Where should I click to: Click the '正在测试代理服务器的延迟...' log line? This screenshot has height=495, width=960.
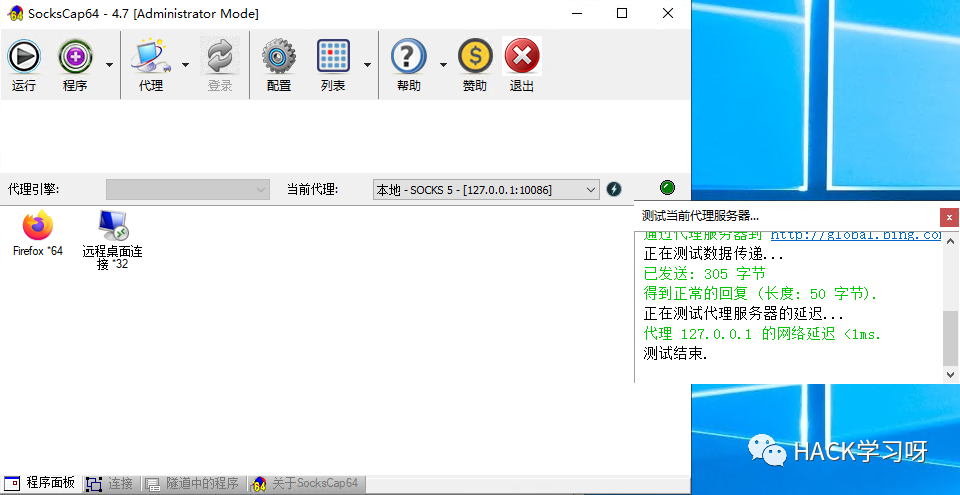click(x=743, y=314)
